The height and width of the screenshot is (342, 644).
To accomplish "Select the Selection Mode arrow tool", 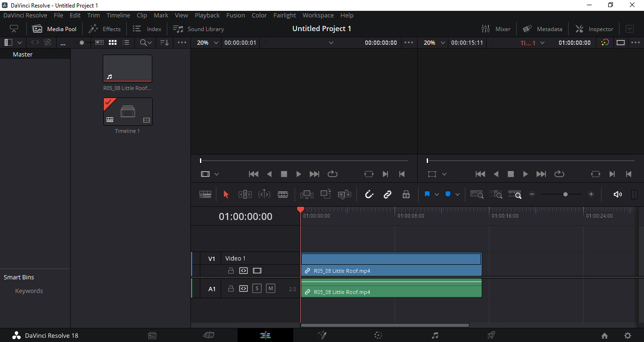I will tap(226, 194).
